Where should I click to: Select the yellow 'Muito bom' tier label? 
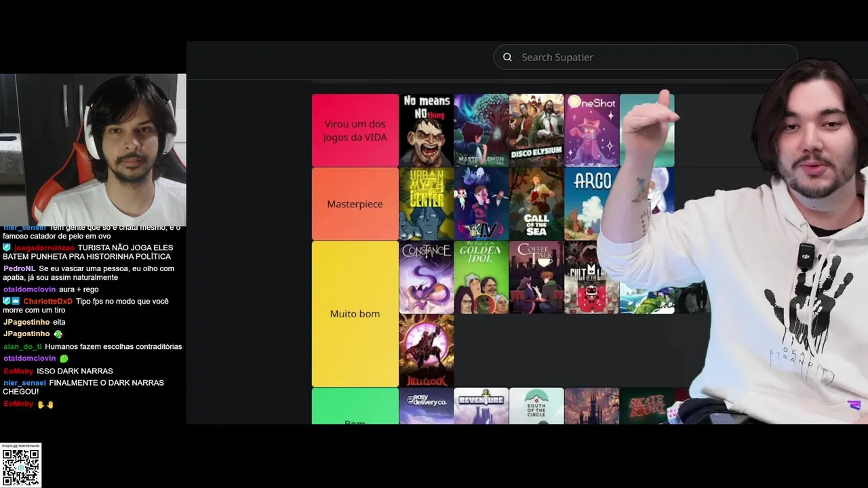tap(355, 314)
